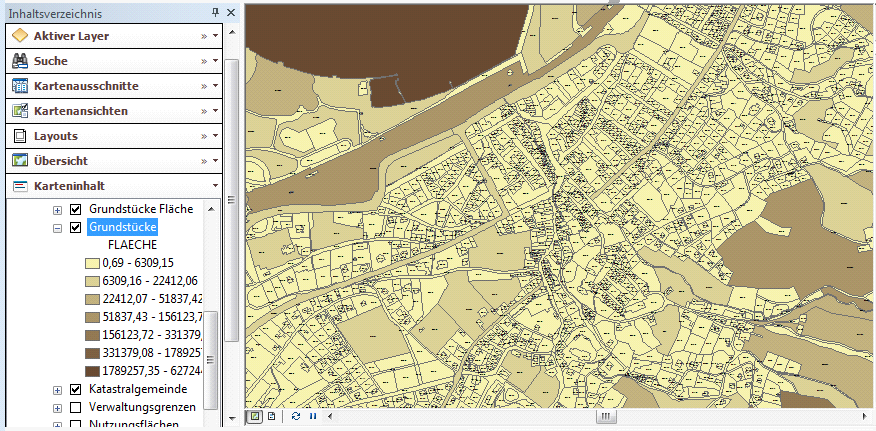This screenshot has height=431, width=876.
Task: Expand the Grundstücke Fläche layer
Action: pos(57,210)
